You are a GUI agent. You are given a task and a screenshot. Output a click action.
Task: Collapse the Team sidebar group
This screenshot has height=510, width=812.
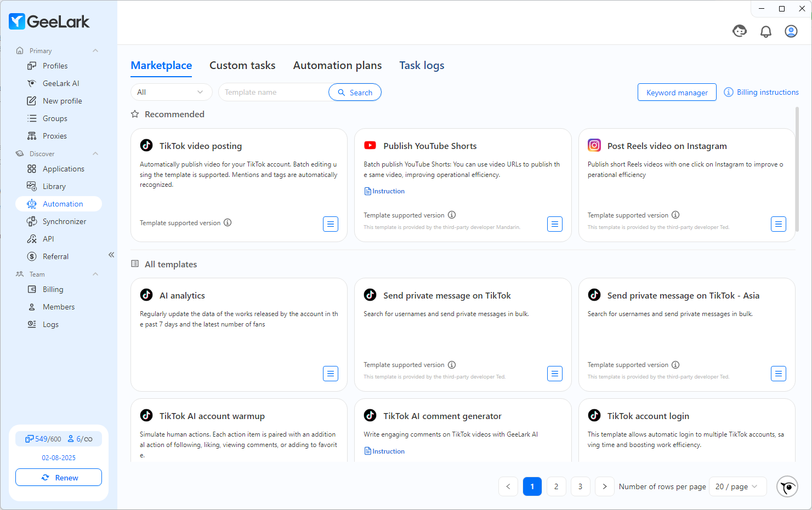point(95,274)
